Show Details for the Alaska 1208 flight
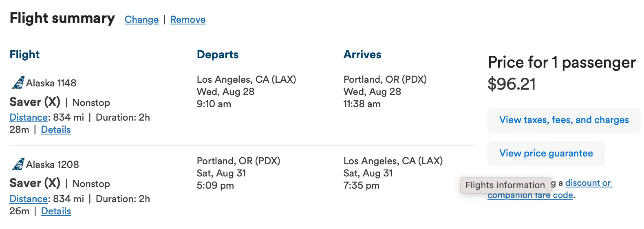This screenshot has height=229, width=644. [x=56, y=211]
